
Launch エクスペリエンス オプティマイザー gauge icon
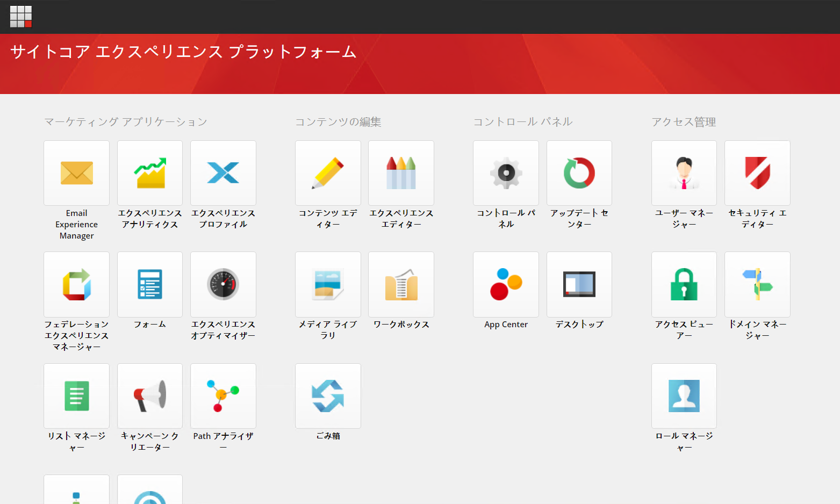point(223,284)
